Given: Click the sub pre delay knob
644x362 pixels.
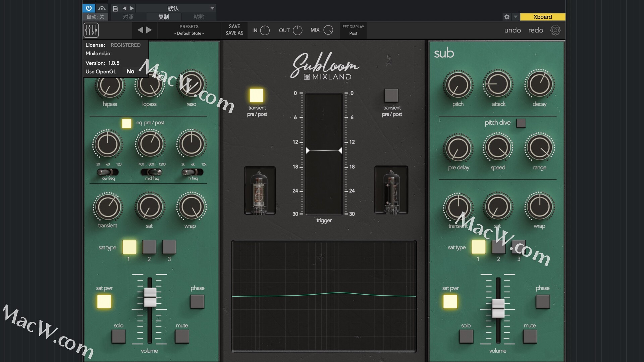Looking at the screenshot, I should pyautogui.click(x=458, y=148).
